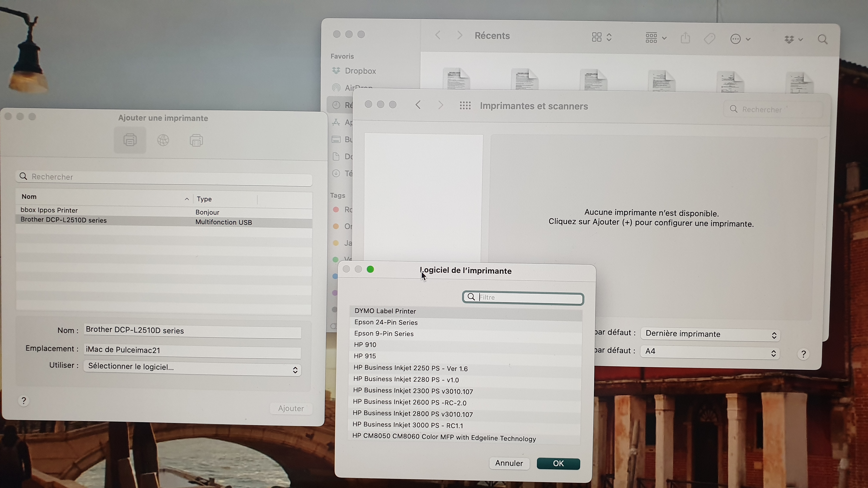Open the A4 default paper size popup
The height and width of the screenshot is (488, 868).
click(710, 352)
